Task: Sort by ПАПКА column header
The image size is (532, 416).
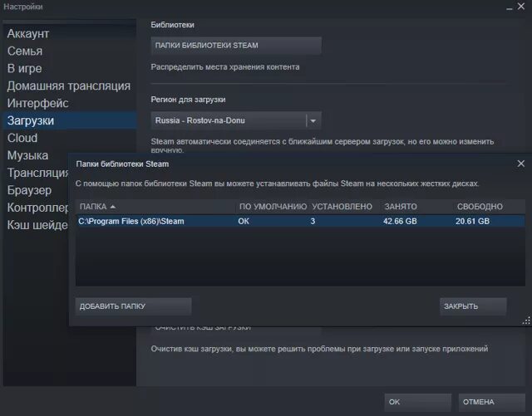Action: click(x=155, y=207)
